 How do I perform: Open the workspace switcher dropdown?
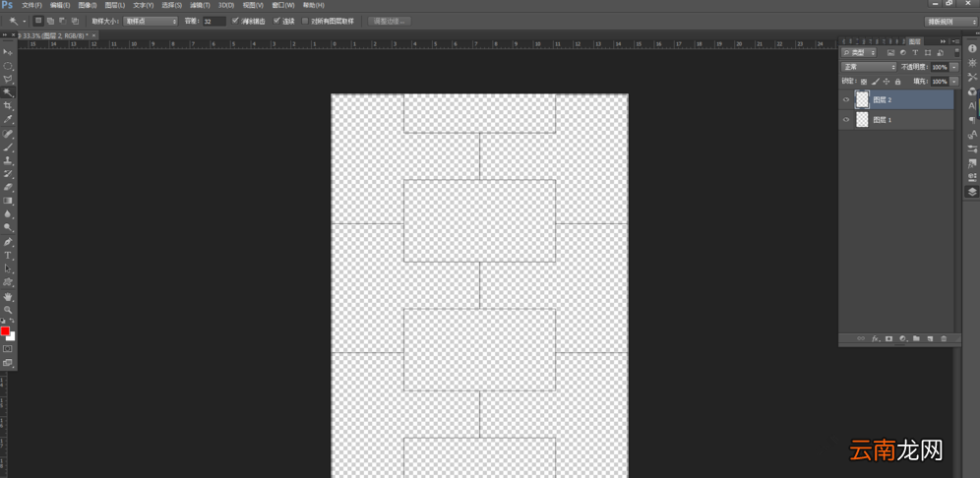coord(950,22)
